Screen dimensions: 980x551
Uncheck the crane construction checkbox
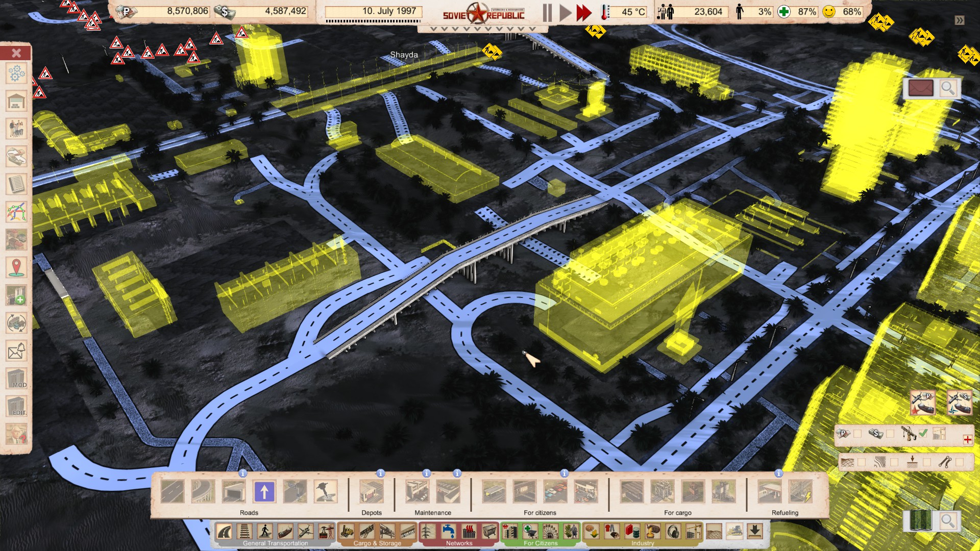coord(923,434)
